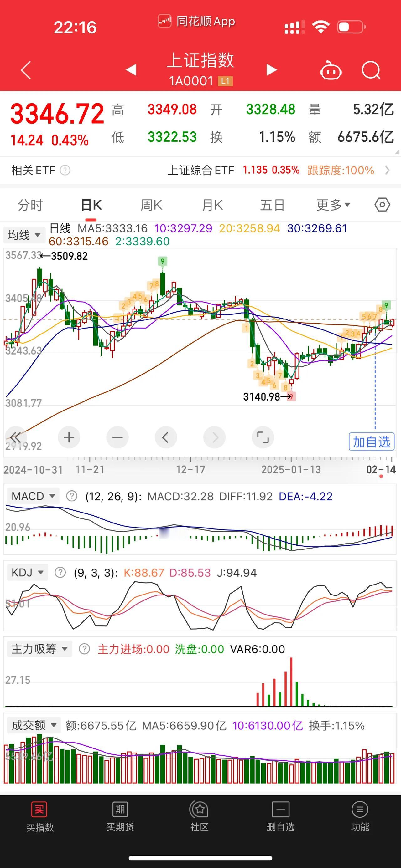Open the 上证综合ETF detail chevron
This screenshot has height=868, width=401.
[x=388, y=170]
